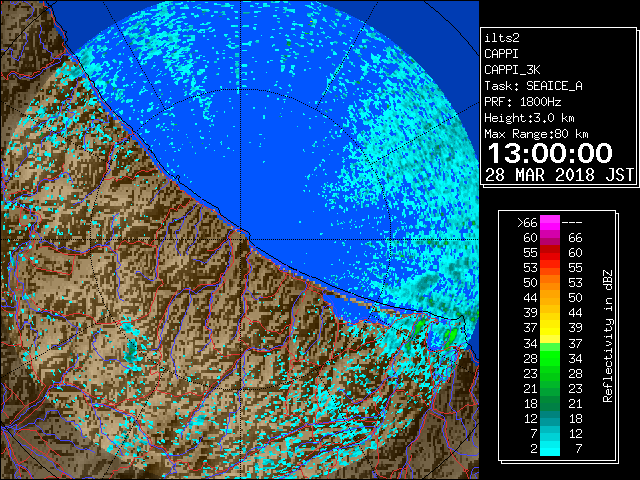The image size is (640, 480).
Task: Click the "Reflectivity in dBZ" axis label
Action: tap(608, 336)
